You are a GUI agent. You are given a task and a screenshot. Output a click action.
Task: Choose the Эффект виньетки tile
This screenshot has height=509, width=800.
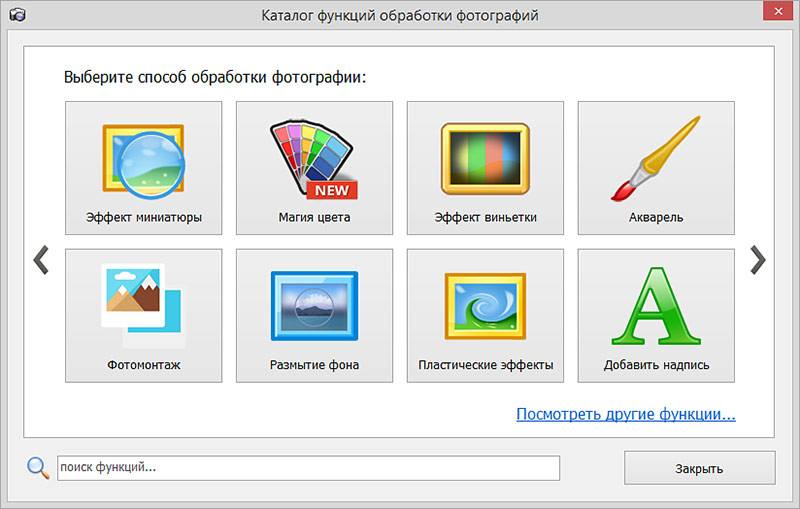485,168
